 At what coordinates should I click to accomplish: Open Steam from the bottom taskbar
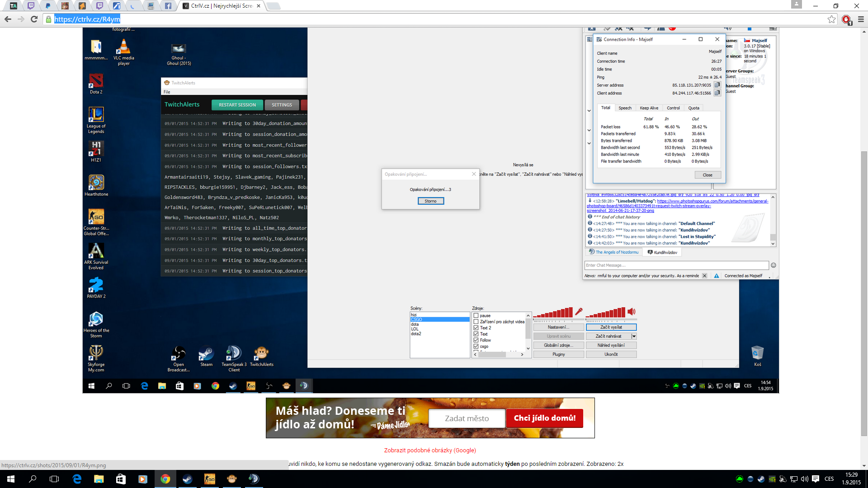click(x=187, y=479)
